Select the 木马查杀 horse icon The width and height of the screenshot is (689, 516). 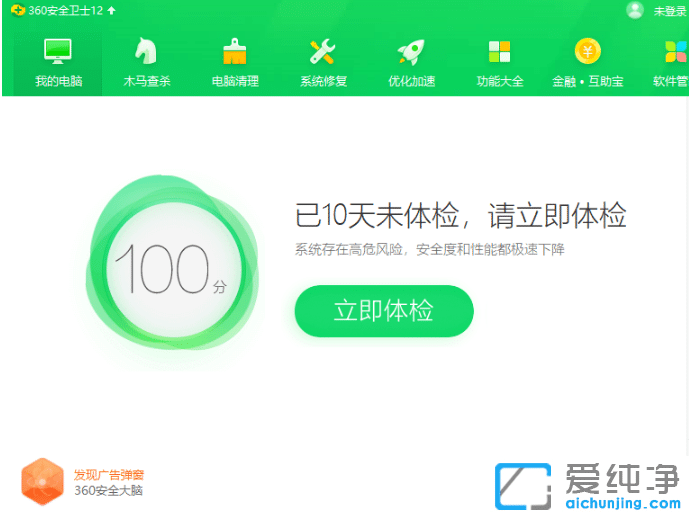point(146,51)
